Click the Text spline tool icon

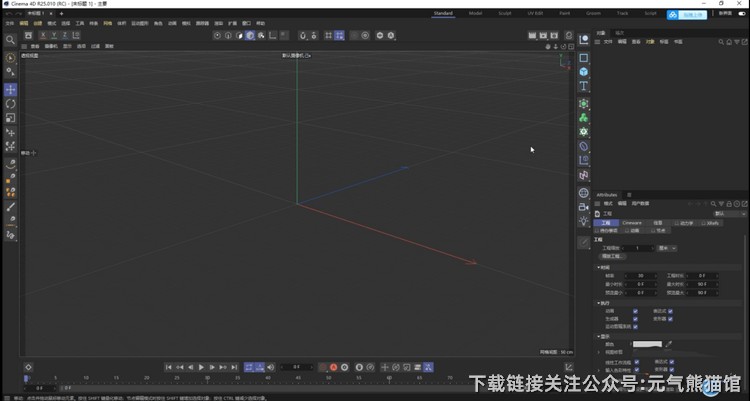584,87
